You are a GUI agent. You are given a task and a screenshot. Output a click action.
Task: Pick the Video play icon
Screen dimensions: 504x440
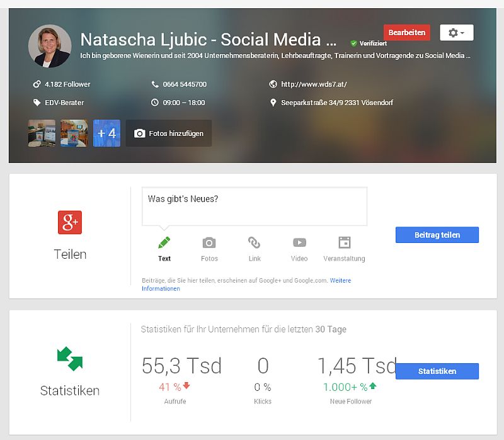coord(299,242)
